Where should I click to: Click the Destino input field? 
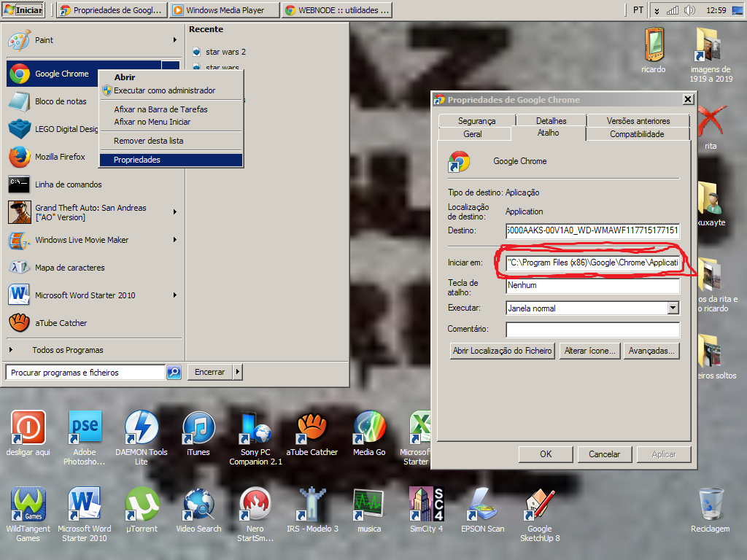tap(592, 230)
